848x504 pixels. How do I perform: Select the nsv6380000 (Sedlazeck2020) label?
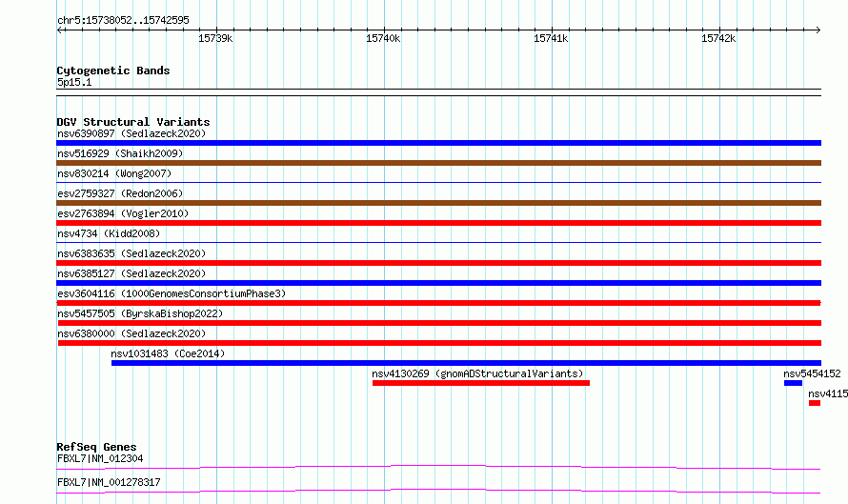tap(131, 333)
